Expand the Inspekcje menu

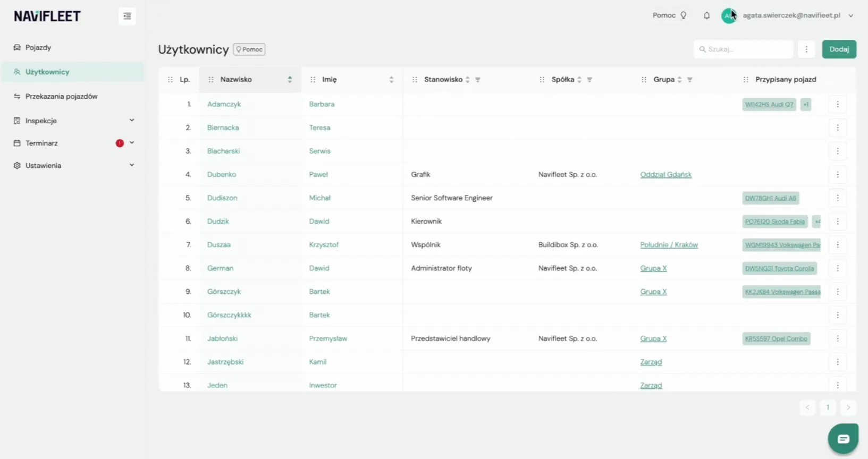(132, 120)
